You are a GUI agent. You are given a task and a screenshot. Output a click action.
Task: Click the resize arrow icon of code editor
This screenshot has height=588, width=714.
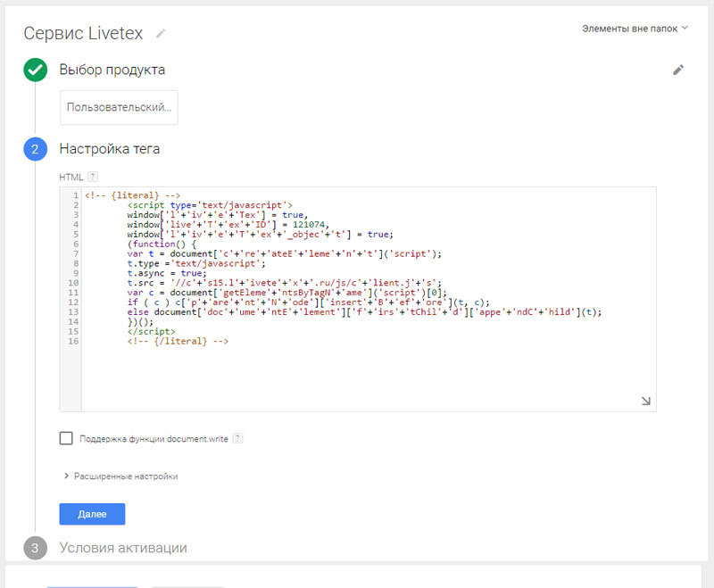point(645,401)
